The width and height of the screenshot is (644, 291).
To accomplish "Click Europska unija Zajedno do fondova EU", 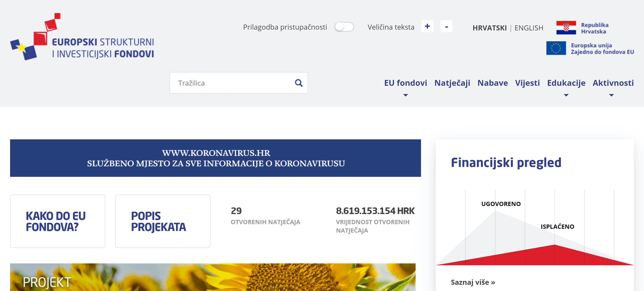I will coord(602,49).
